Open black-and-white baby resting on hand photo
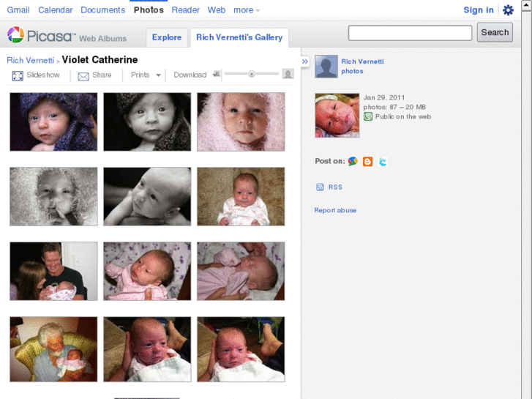The width and height of the screenshot is (532, 399). click(147, 197)
